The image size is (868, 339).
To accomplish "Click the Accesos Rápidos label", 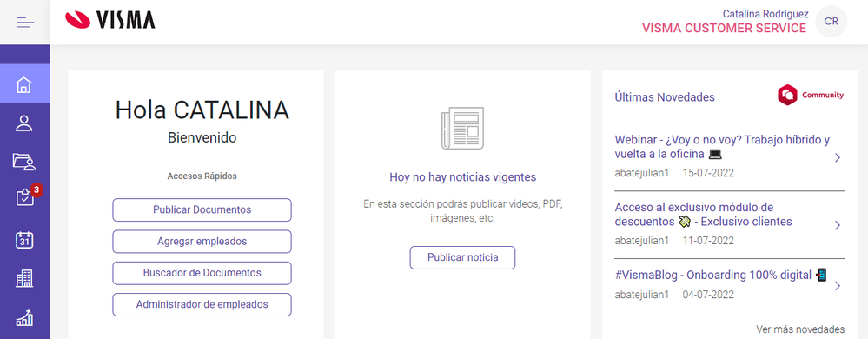I will [x=202, y=176].
